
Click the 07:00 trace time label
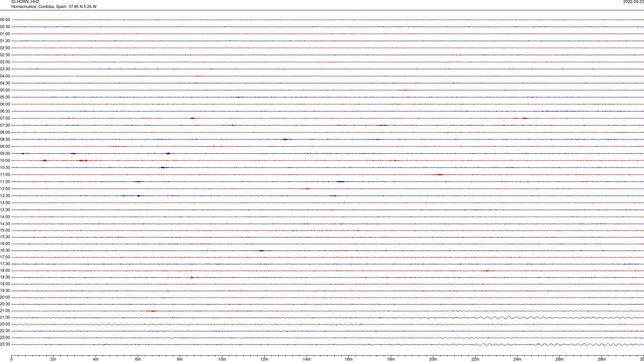point(5,118)
